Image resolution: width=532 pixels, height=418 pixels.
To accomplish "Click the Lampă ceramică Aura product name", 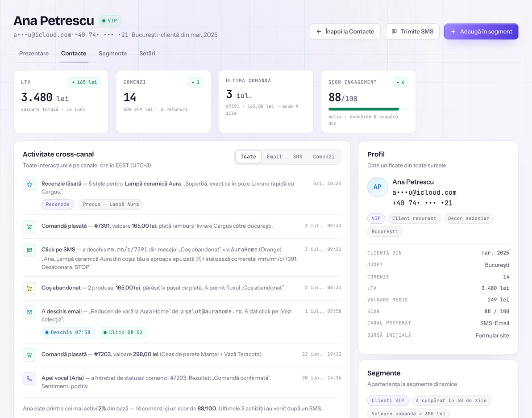I will 153,184.
